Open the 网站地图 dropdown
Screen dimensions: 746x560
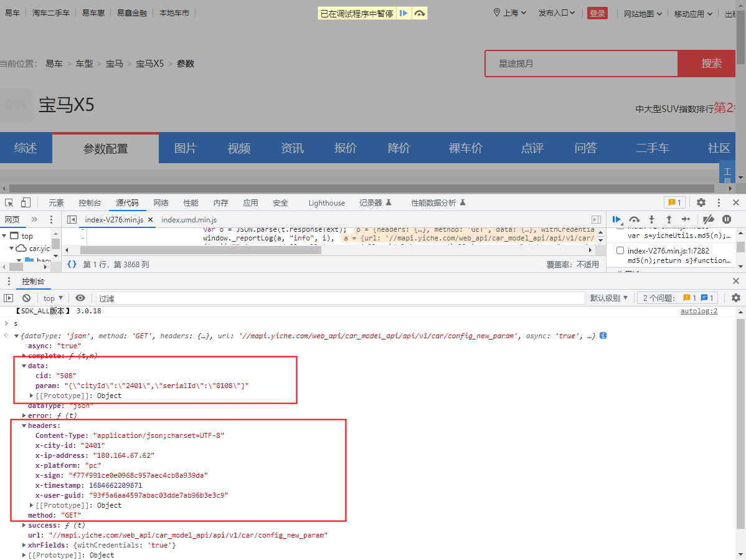[x=643, y=14]
